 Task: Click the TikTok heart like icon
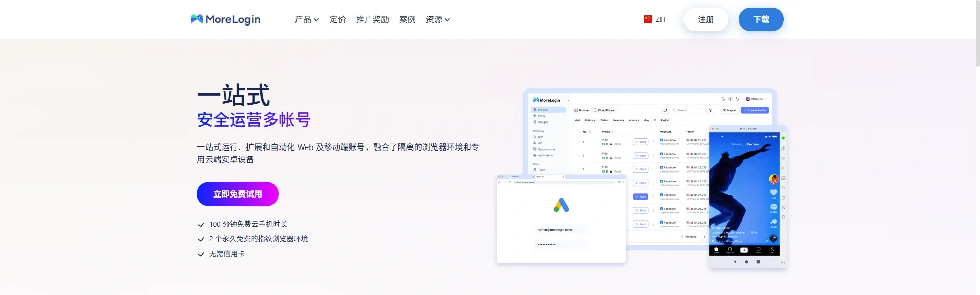pos(773,192)
